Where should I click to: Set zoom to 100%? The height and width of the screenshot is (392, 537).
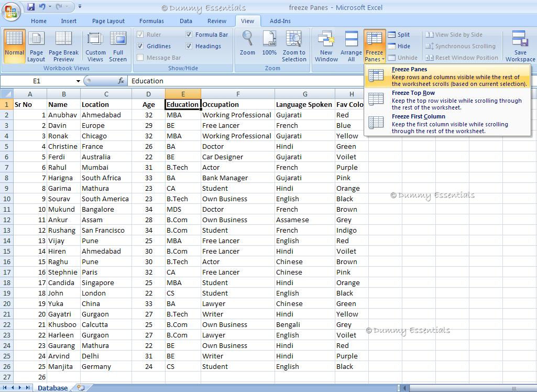(269, 43)
